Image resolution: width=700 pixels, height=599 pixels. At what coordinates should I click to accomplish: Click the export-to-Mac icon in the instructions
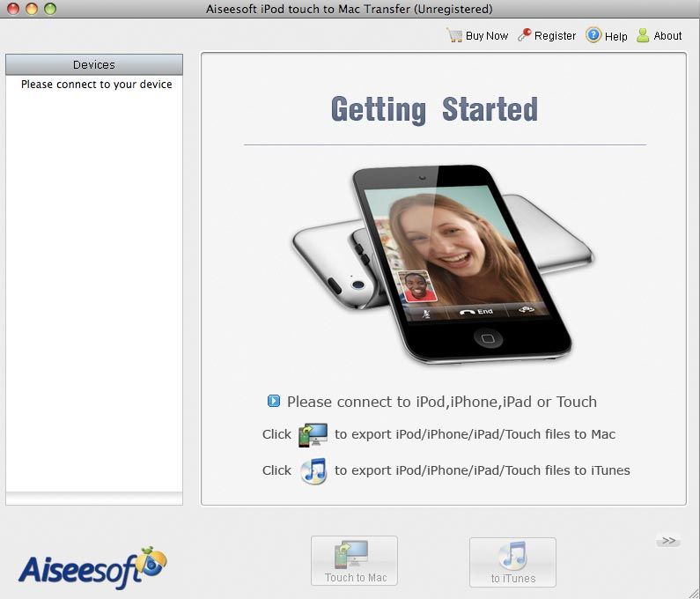313,435
